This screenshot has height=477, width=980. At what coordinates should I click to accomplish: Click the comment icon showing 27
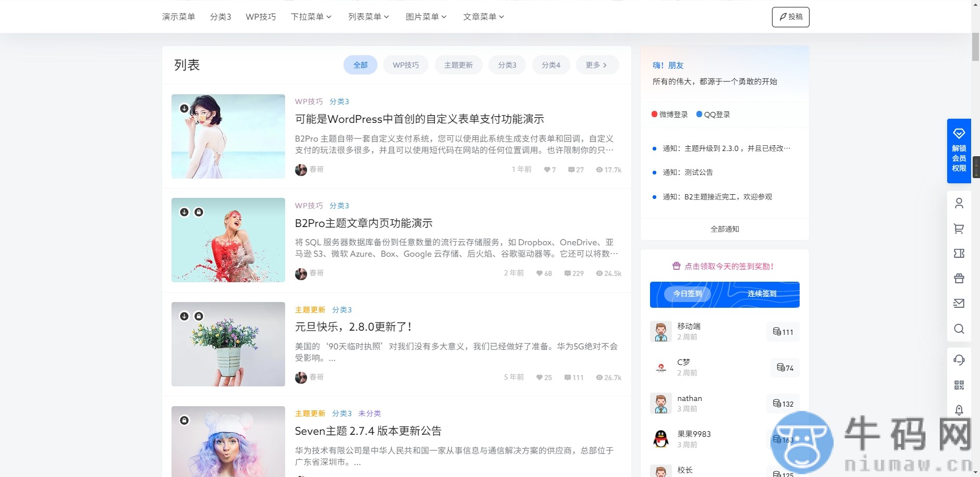[x=571, y=170]
